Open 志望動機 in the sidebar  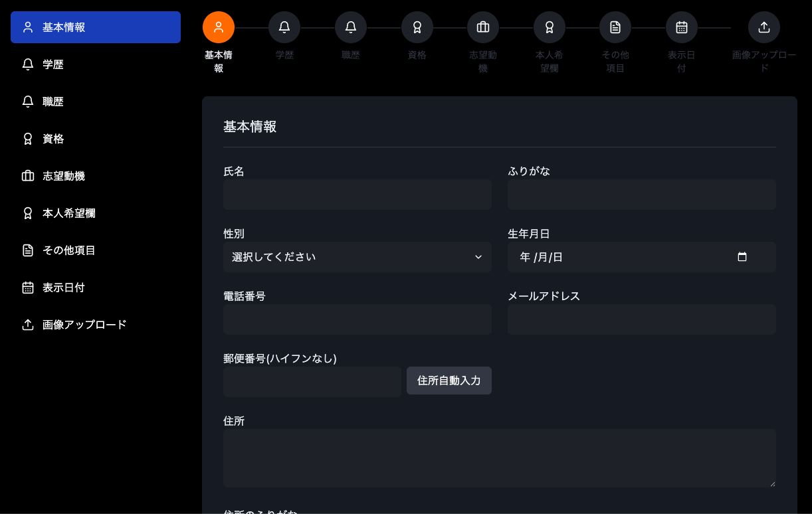pyautogui.click(x=96, y=176)
